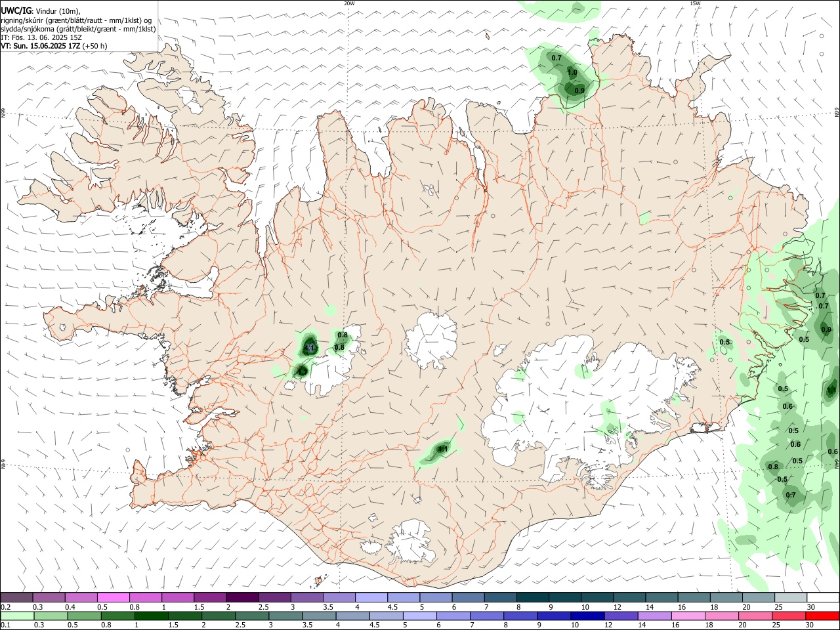
Task: Select the '0.5' value over land in eastern Iceland
Action: point(724,342)
